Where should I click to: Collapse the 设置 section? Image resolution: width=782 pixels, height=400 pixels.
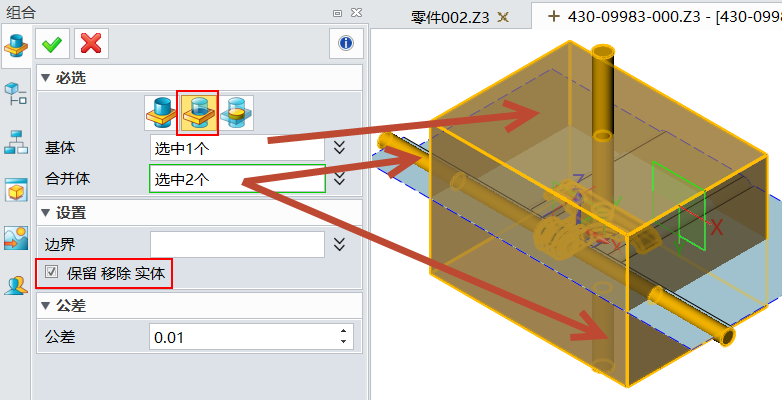pos(45,212)
